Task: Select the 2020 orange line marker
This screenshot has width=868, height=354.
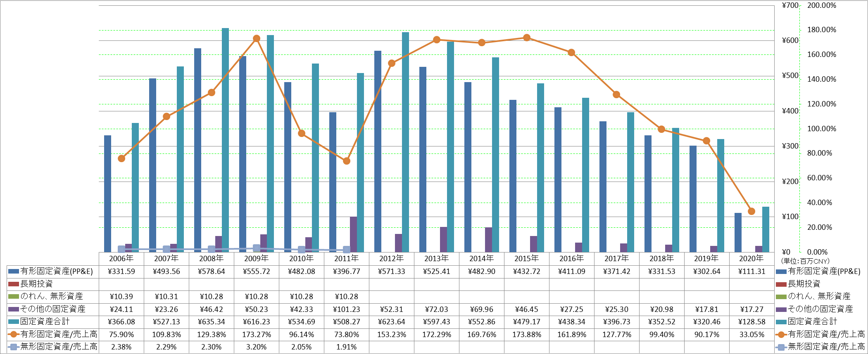Action: point(751,211)
